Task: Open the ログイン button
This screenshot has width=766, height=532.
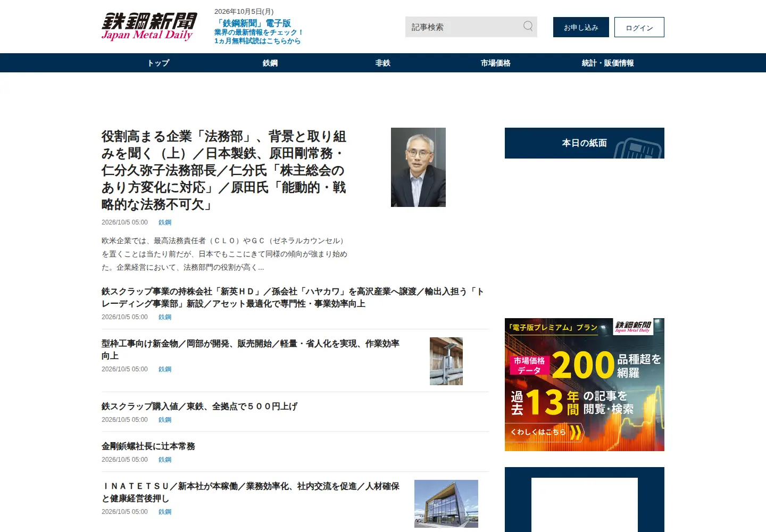Action: 639,27
